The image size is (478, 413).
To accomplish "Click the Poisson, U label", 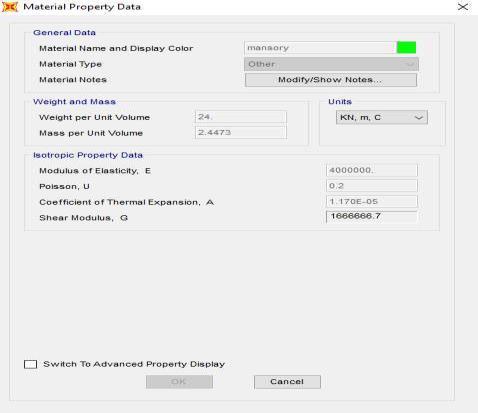I will (x=64, y=187).
